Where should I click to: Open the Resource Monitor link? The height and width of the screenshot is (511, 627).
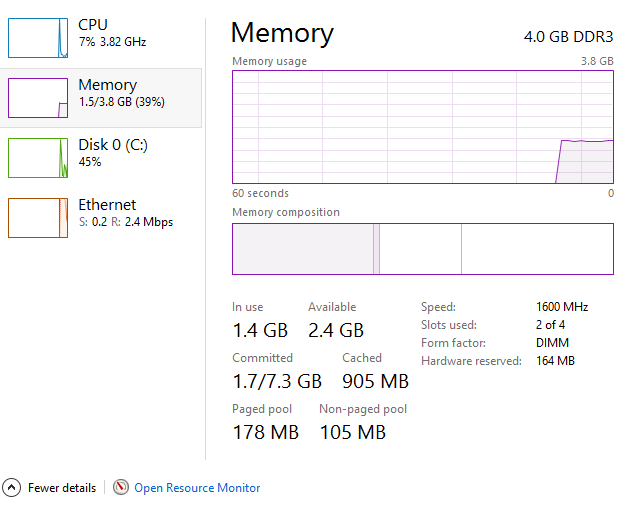click(x=197, y=488)
